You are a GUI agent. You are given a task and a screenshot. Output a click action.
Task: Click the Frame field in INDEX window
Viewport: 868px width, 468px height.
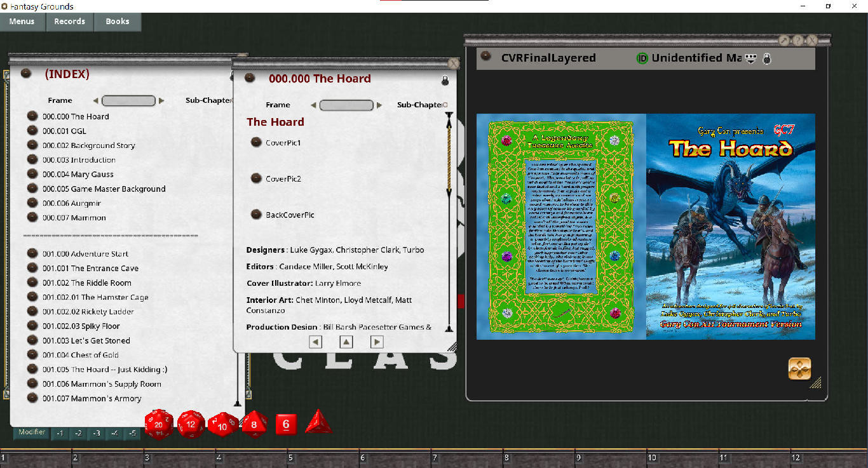[129, 100]
